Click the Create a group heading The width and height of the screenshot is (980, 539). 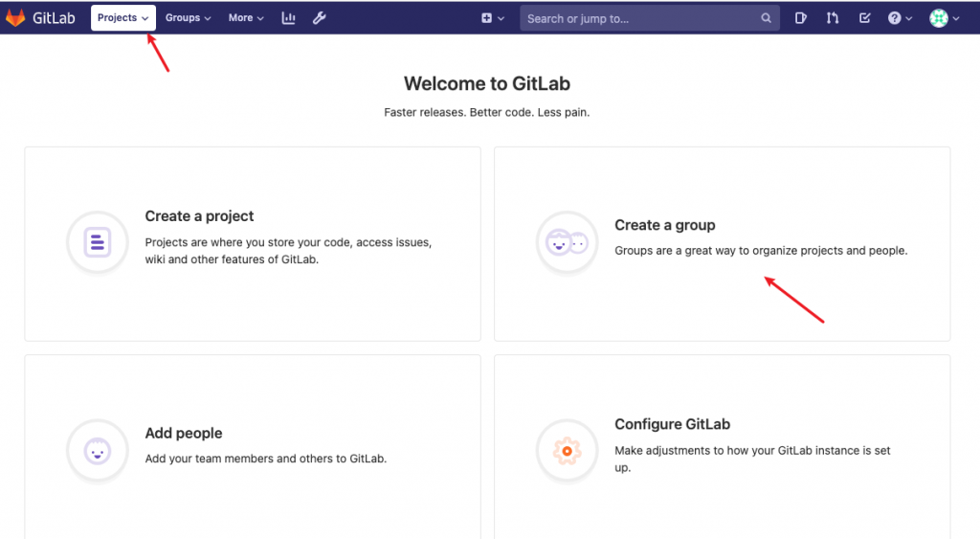click(x=665, y=225)
